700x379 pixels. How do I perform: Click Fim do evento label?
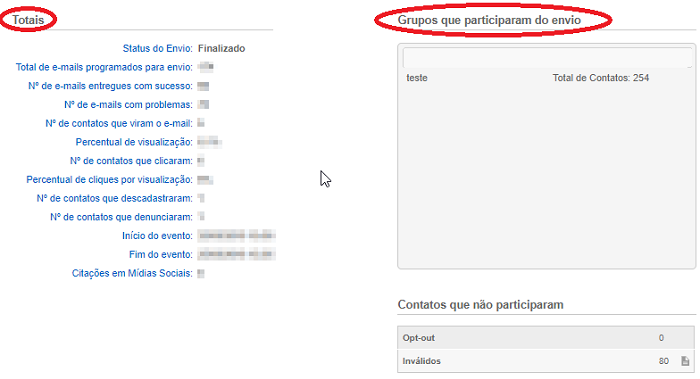pyautogui.click(x=161, y=254)
